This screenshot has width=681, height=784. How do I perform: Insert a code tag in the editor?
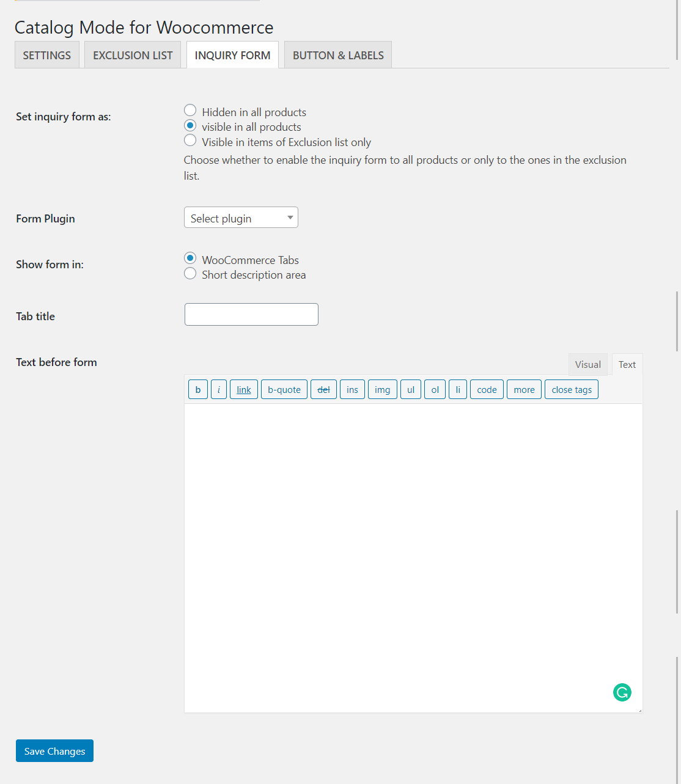(486, 389)
